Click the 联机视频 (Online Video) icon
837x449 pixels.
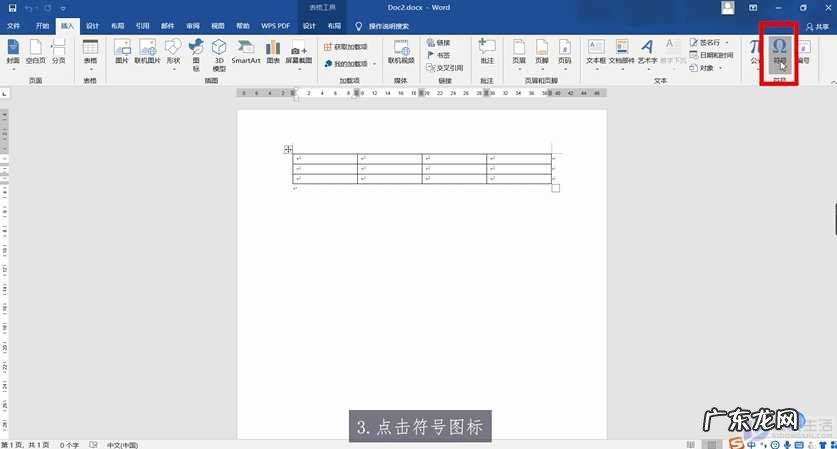click(401, 52)
